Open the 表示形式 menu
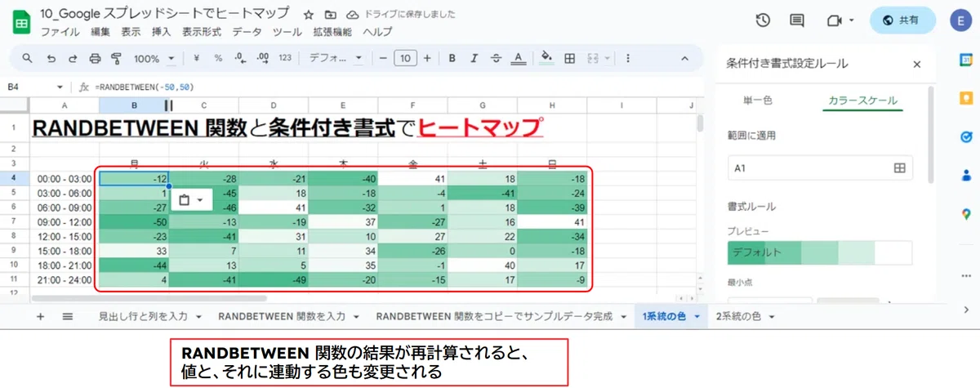Image resolution: width=980 pixels, height=388 pixels. point(202,32)
